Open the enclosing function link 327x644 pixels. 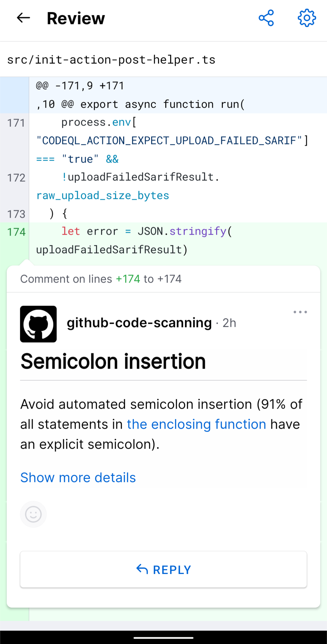(x=197, y=424)
